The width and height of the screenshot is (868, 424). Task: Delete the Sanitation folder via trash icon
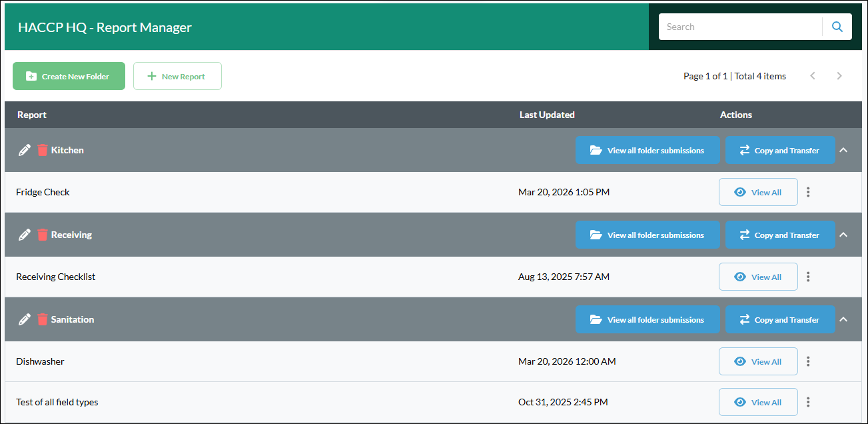43,319
